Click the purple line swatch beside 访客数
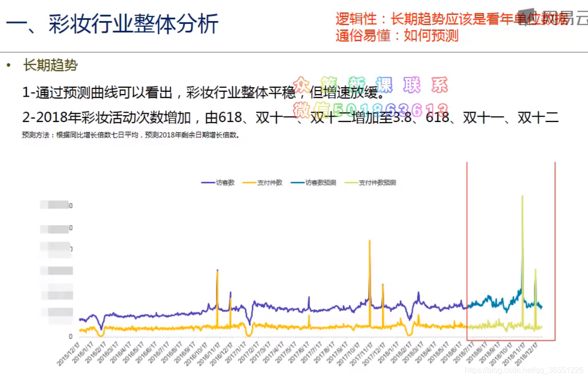Screen dimensions: 588x379 pyautogui.click(x=208, y=183)
